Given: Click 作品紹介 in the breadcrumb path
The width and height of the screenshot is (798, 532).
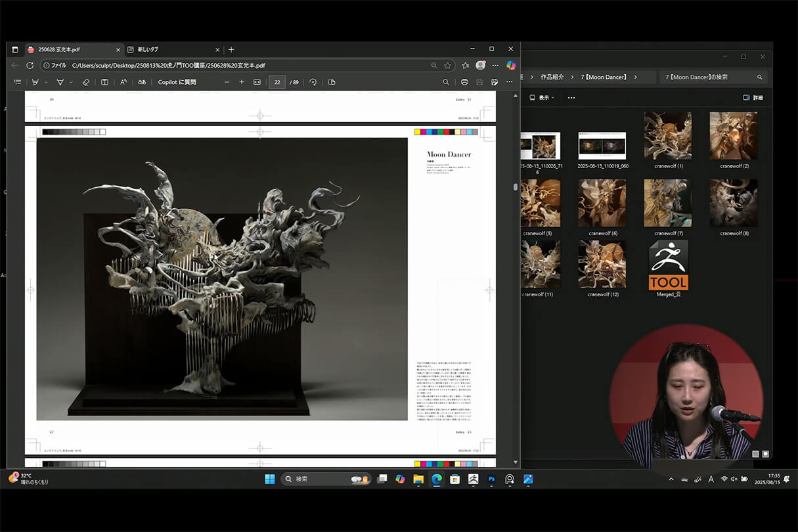Looking at the screenshot, I should [x=552, y=77].
